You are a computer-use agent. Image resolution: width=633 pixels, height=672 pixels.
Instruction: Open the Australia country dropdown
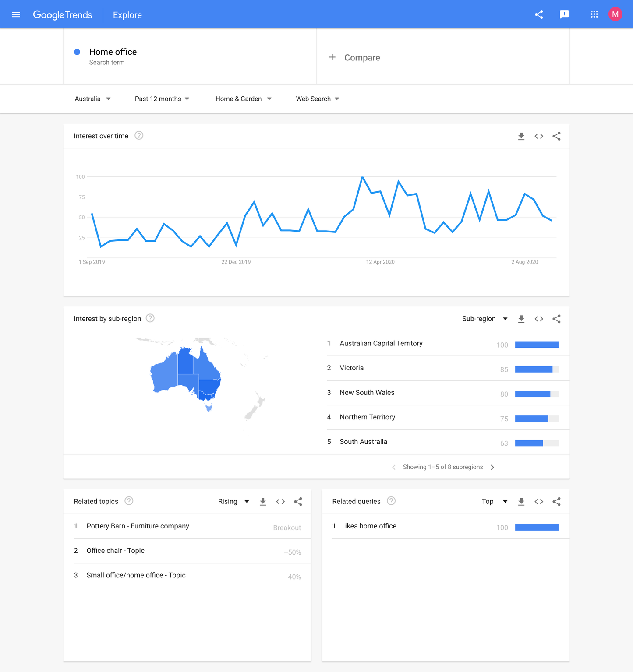coord(92,99)
